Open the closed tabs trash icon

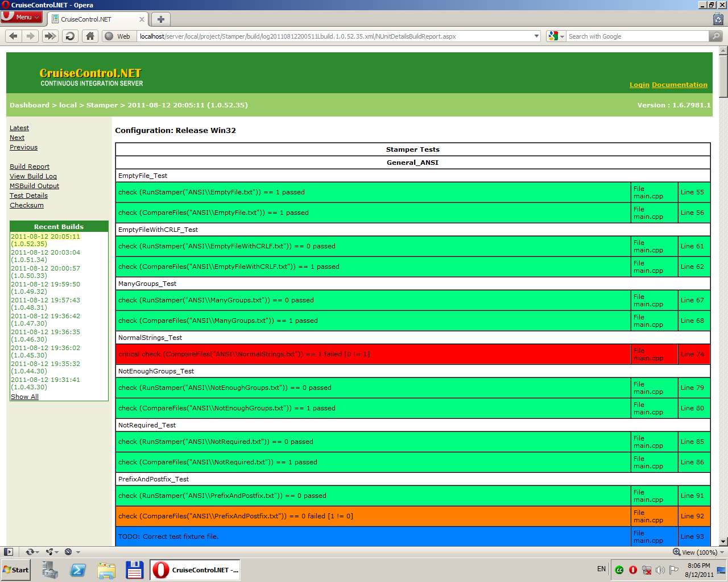click(718, 19)
